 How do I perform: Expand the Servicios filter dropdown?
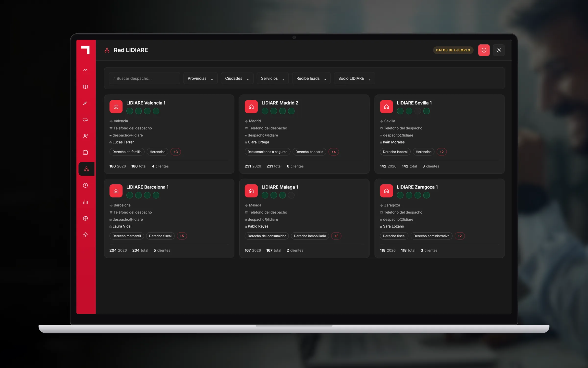pyautogui.click(x=272, y=78)
